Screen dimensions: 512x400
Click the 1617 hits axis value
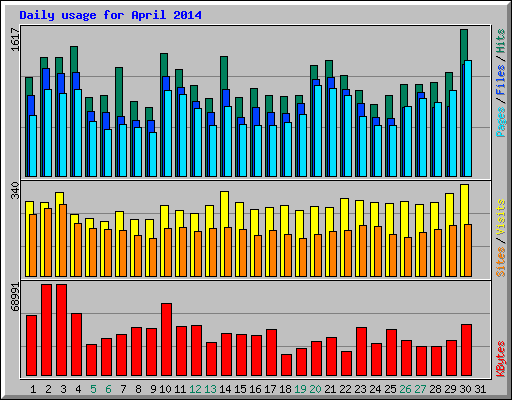click(x=15, y=39)
